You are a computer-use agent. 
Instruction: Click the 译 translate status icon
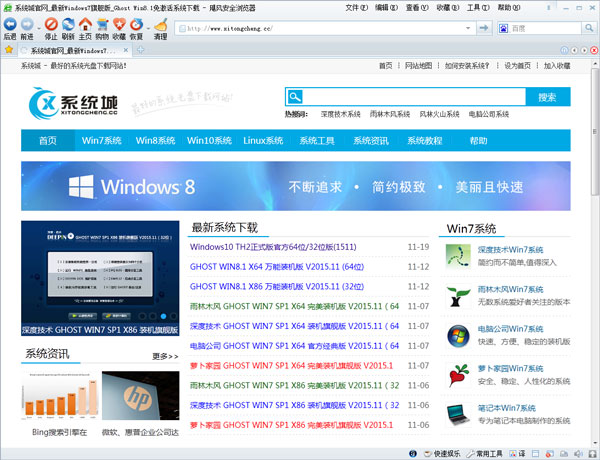pos(517,454)
